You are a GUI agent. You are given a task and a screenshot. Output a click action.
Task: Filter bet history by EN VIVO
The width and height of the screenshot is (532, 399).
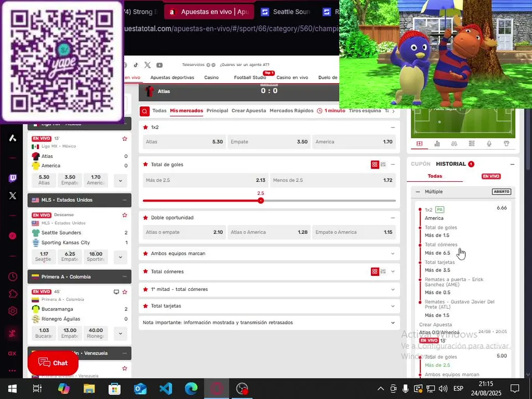[x=491, y=176]
